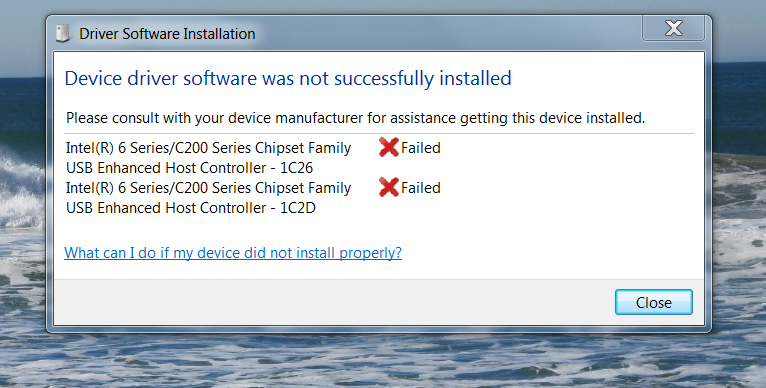Click the desktop wallpaper right of the dialog
This screenshot has height=388, width=766.
click(x=740, y=195)
